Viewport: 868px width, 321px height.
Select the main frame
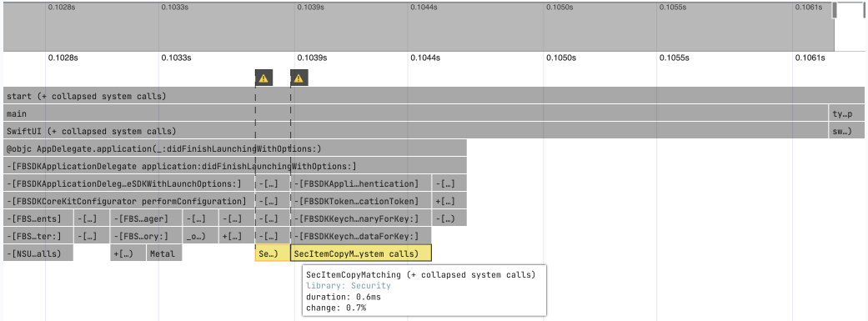[415, 113]
